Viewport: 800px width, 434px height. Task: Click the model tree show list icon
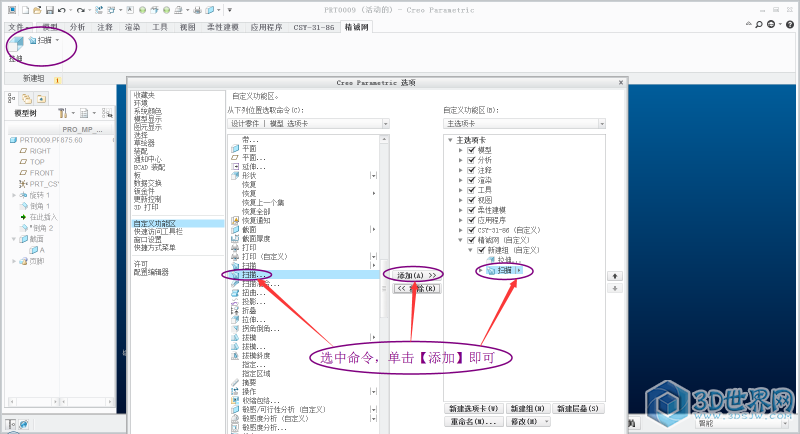[x=84, y=113]
